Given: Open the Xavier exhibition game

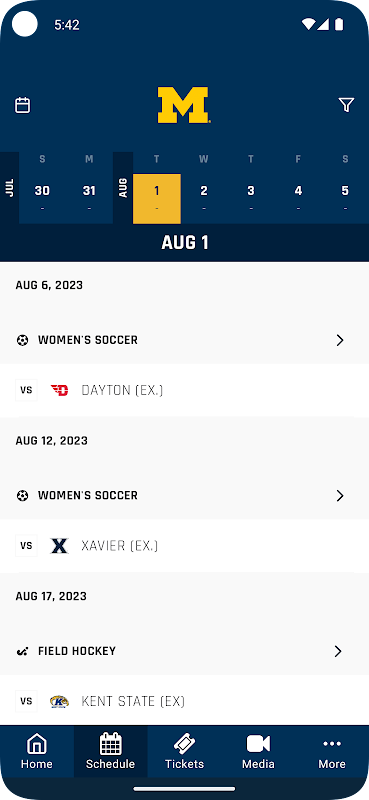Looking at the screenshot, I should [x=184, y=546].
